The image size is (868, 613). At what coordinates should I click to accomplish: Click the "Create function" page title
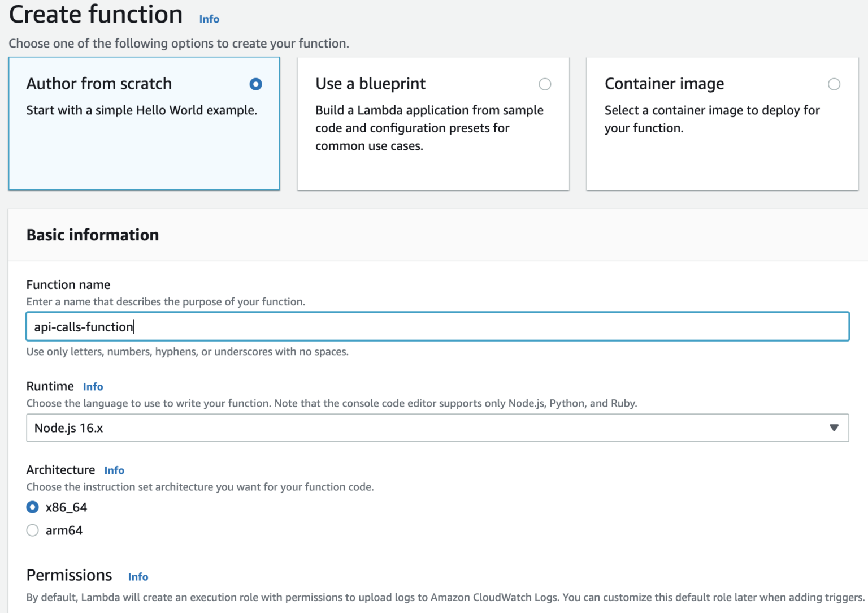pos(95,14)
